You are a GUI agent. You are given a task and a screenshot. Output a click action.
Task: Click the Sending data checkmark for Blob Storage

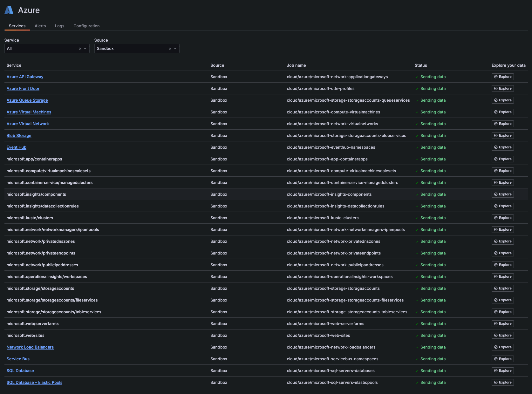417,135
